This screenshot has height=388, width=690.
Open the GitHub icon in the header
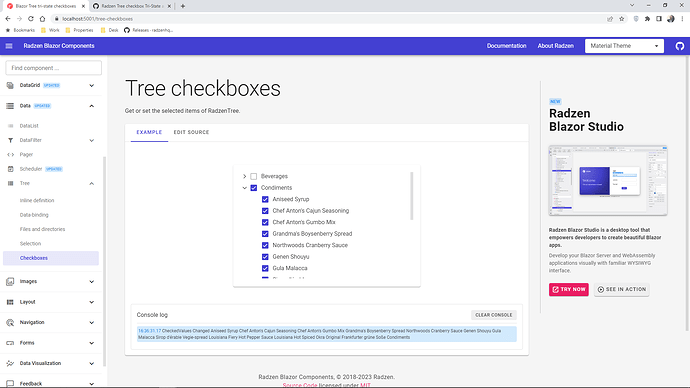679,46
